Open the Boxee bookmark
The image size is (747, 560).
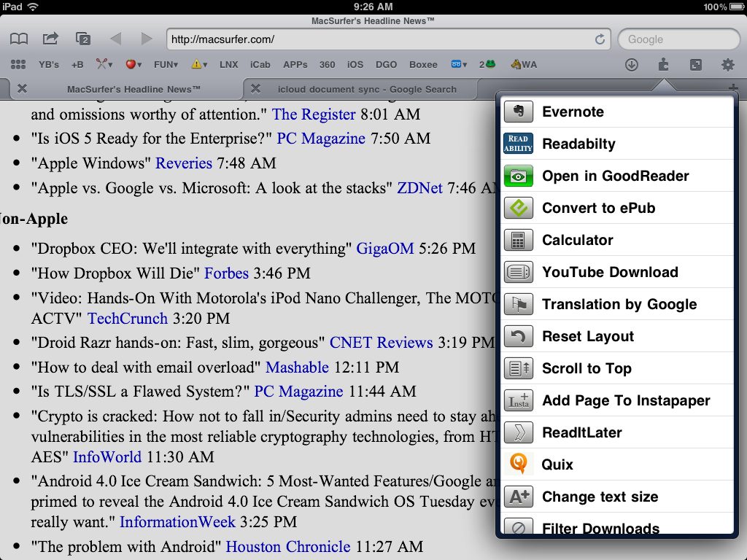click(x=423, y=64)
